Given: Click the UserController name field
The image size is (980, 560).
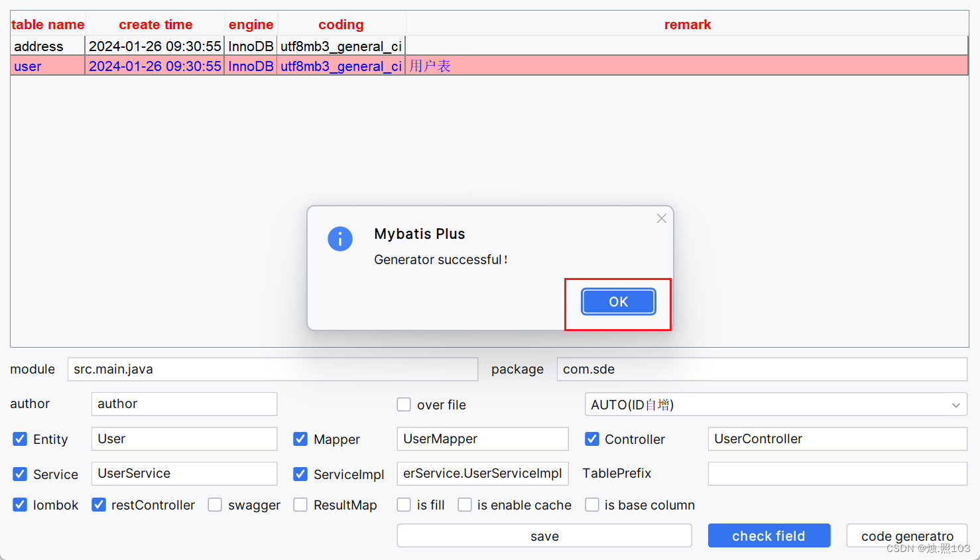Looking at the screenshot, I should point(837,439).
